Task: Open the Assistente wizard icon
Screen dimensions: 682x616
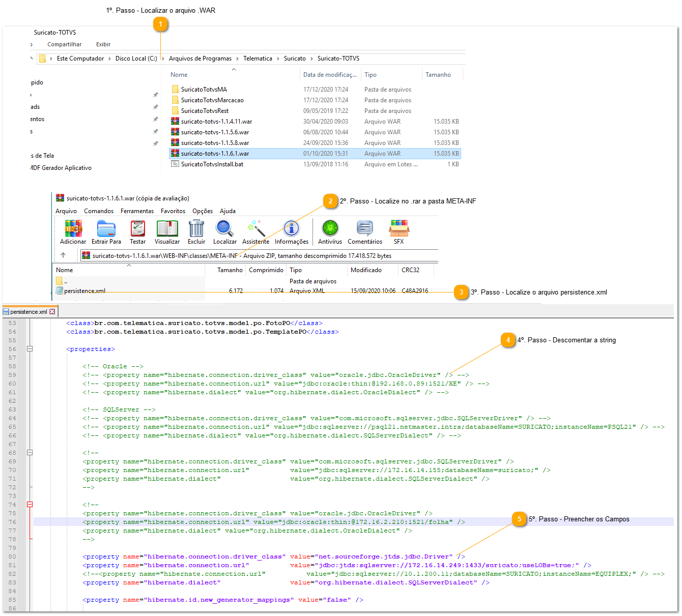Action: [255, 228]
